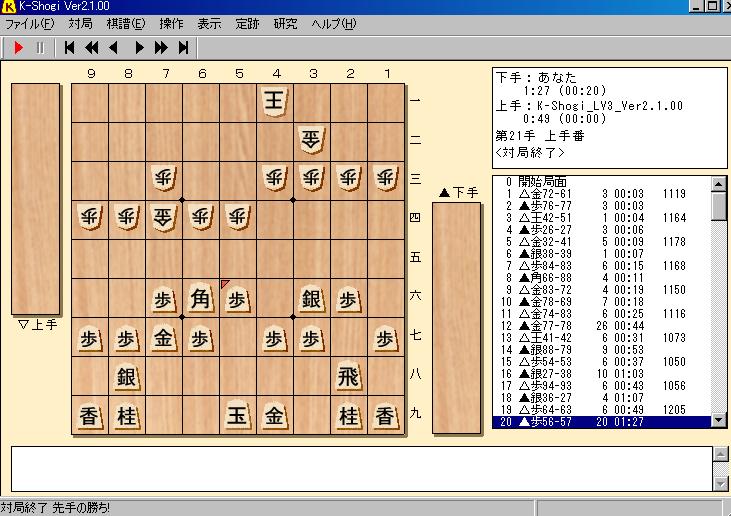Viewport: 731px width, 516px height.
Task: Select move 2 ▲歩76-77 in list
Action: tap(602, 206)
